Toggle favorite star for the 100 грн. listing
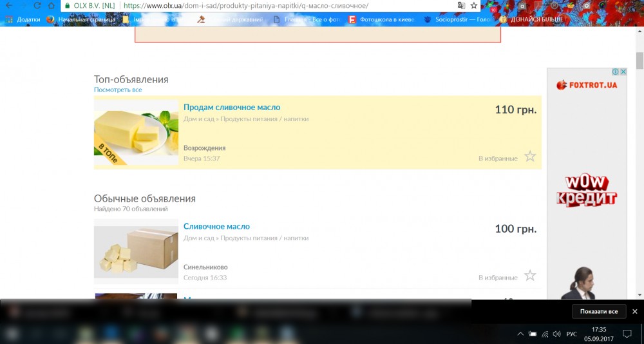The height and width of the screenshot is (344, 644). [x=530, y=276]
